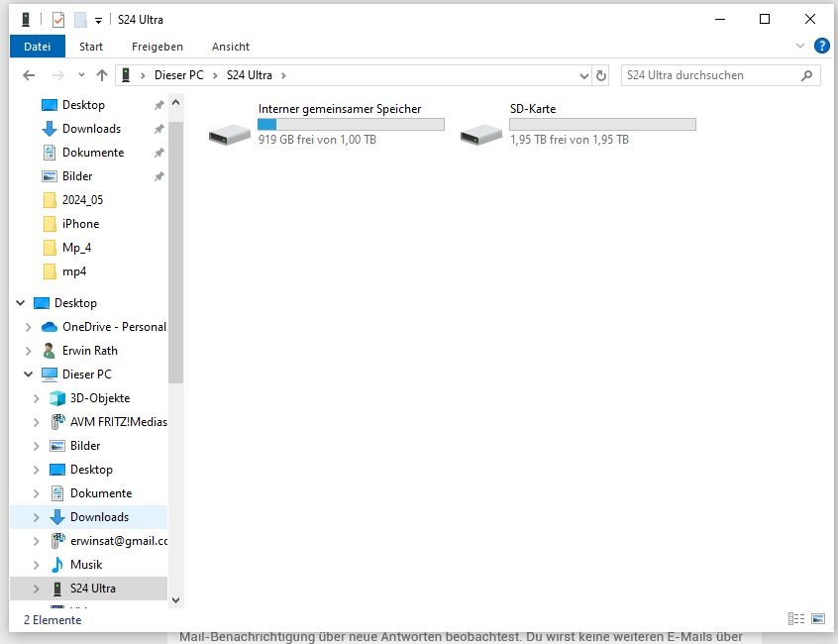
Task: Click New folder icon in quick access toolbar
Action: click(x=80, y=20)
